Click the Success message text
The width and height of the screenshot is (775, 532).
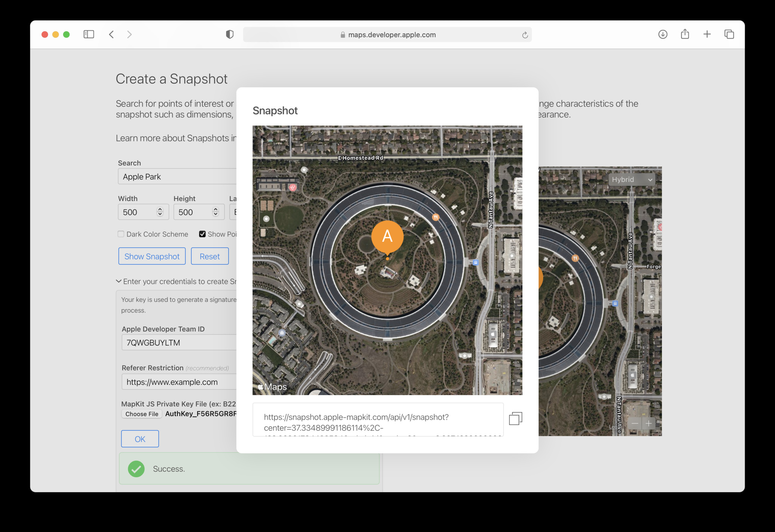click(x=169, y=469)
